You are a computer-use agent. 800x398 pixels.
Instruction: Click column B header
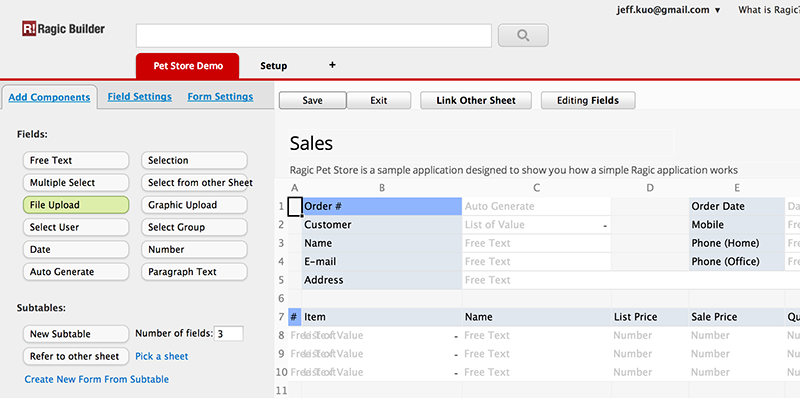(x=382, y=188)
